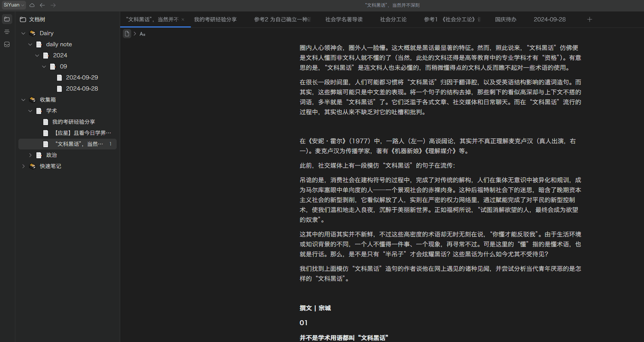Add a new tab with plus icon
Viewport: 644px width, 342px height.
(590, 19)
